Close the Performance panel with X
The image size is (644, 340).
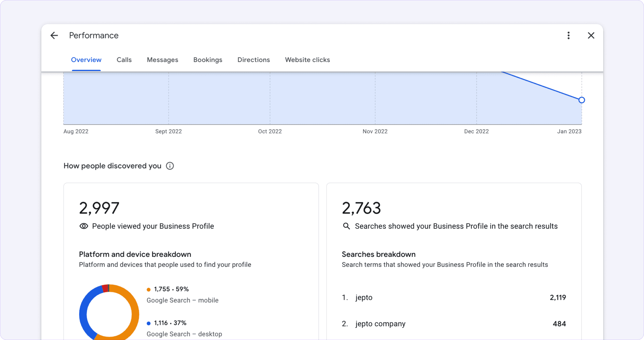click(x=591, y=35)
